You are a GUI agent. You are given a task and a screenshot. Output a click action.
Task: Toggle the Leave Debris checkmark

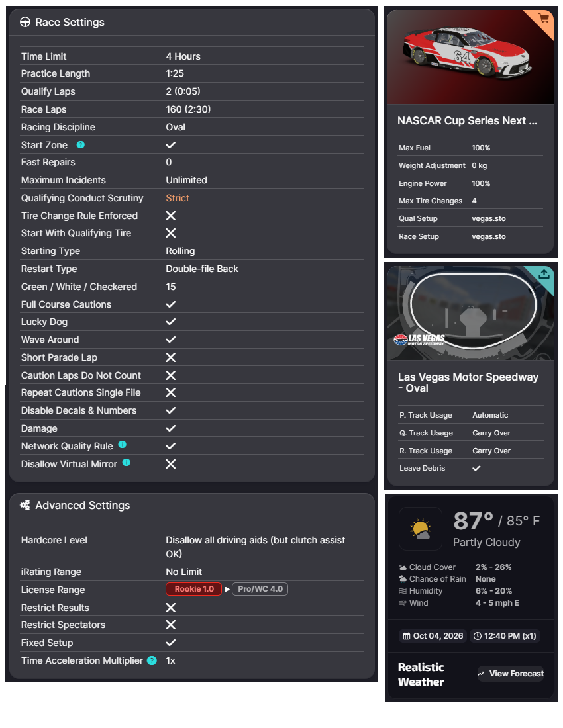[x=476, y=468]
